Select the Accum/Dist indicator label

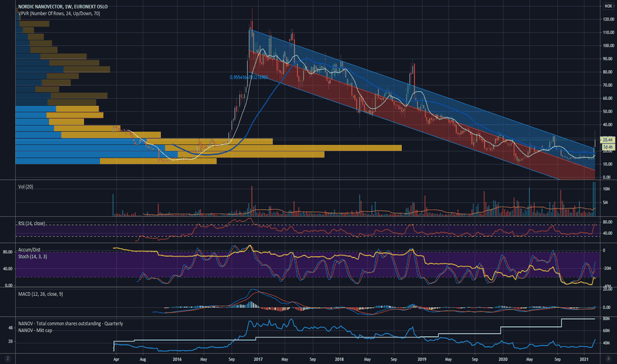tap(29, 250)
